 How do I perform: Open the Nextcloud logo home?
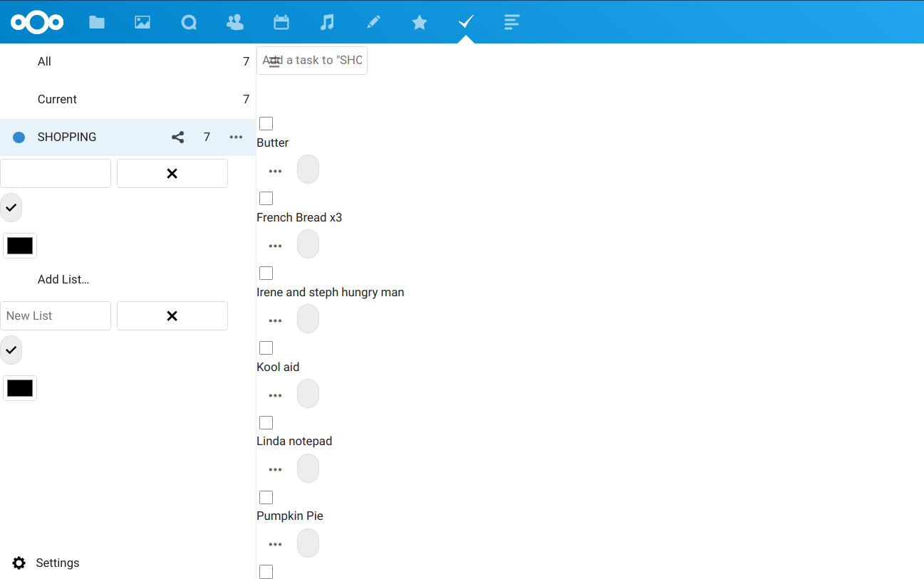37,22
